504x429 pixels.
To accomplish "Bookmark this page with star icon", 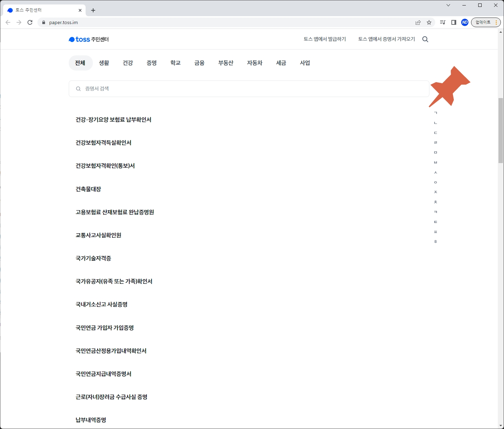I will click(429, 22).
